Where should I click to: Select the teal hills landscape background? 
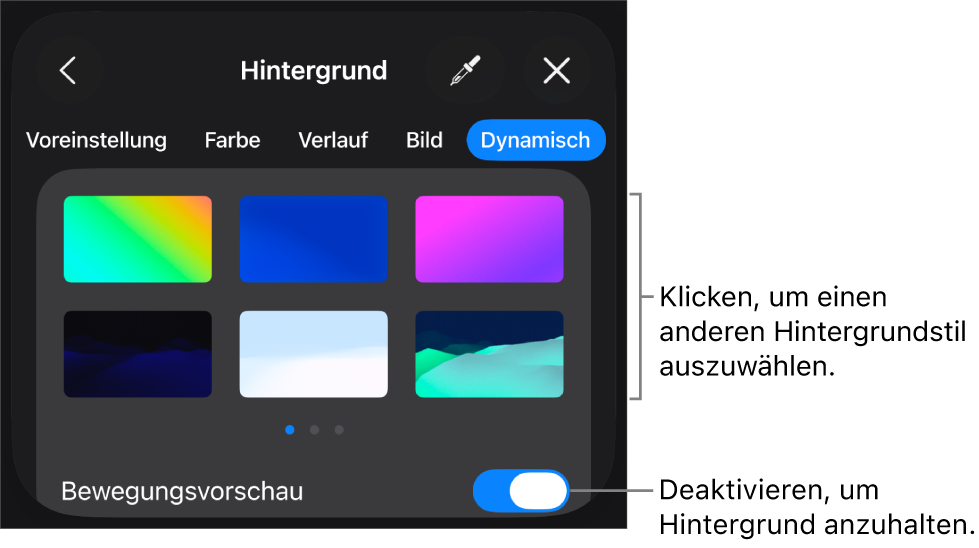coord(490,354)
